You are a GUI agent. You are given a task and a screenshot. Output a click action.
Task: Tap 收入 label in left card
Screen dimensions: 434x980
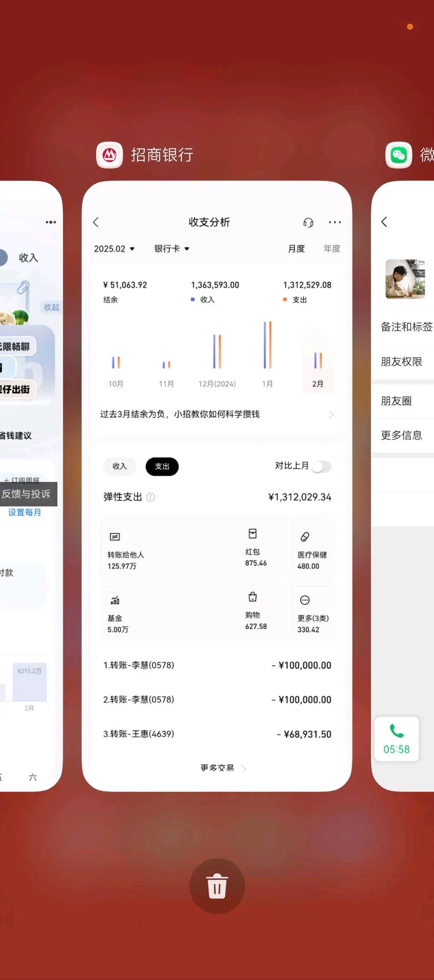(29, 258)
